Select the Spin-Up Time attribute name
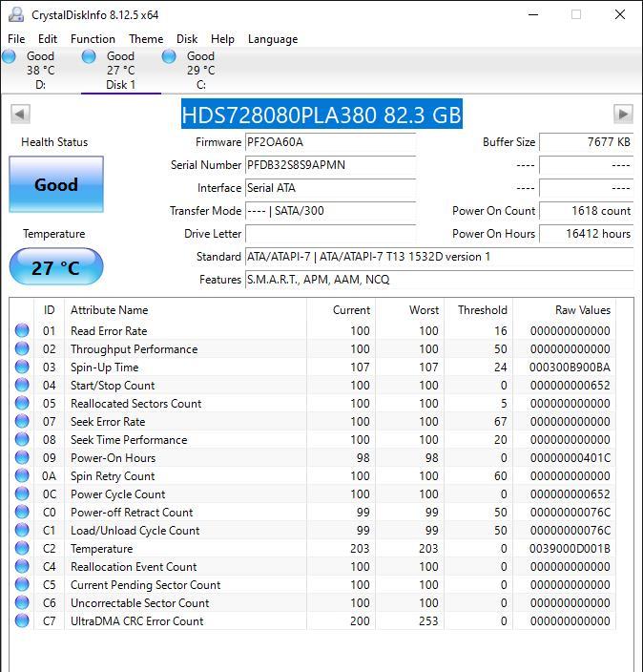 (105, 367)
